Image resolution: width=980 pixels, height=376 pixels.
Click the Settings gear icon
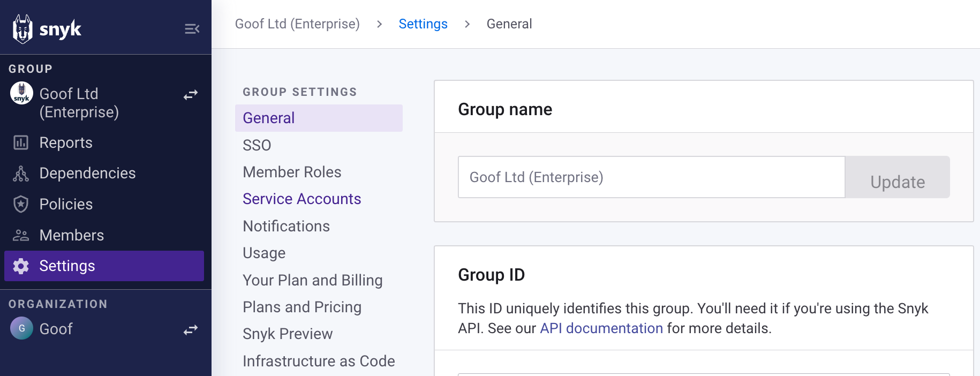point(21,266)
